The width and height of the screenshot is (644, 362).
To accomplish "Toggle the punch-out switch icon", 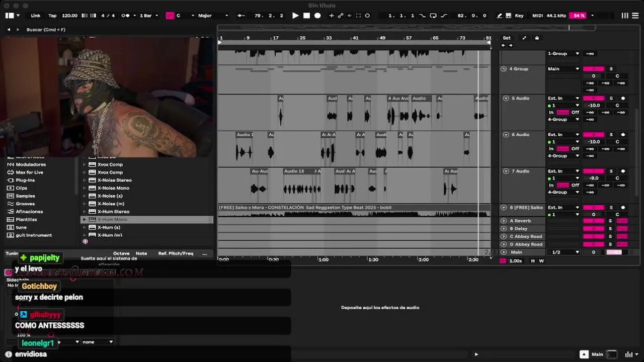I will 444,16.
